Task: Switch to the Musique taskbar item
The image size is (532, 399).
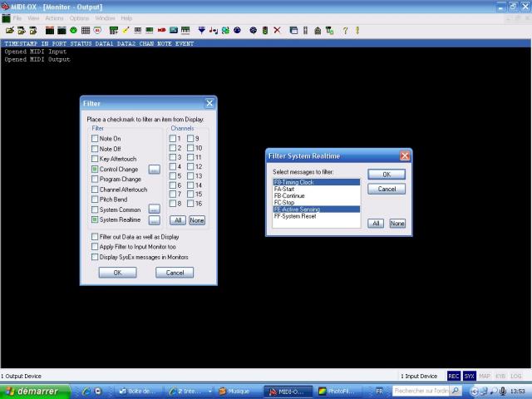Action: [239, 392]
